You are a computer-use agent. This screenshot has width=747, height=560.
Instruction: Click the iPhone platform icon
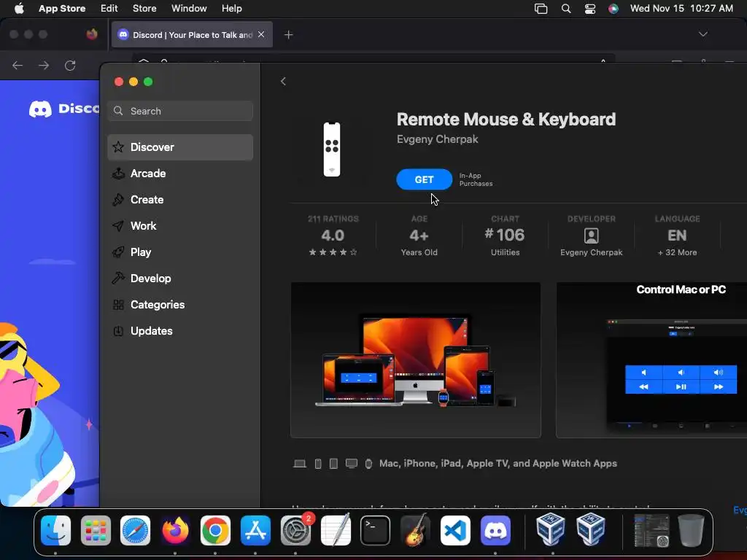click(318, 464)
